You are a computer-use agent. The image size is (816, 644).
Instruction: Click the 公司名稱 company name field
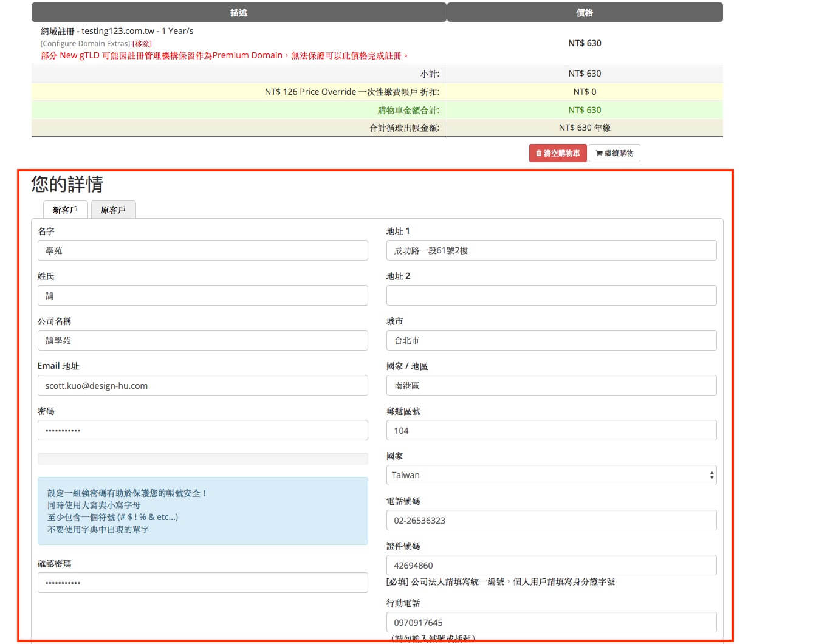(203, 340)
